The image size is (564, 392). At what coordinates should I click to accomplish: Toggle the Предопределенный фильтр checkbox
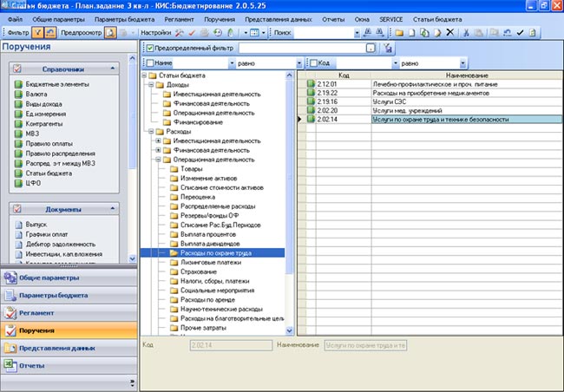148,48
